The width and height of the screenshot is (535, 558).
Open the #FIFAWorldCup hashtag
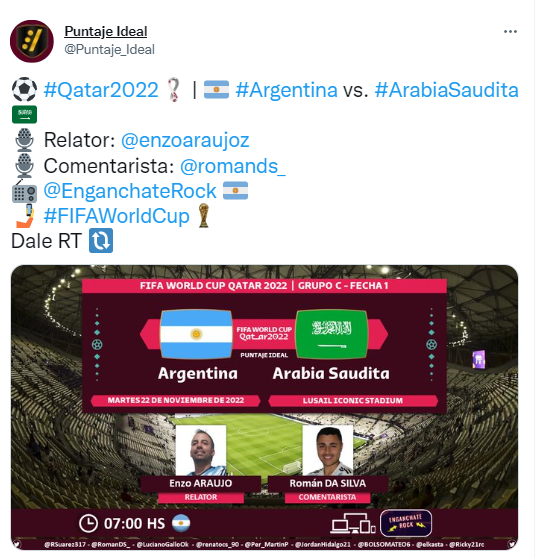tap(116, 216)
